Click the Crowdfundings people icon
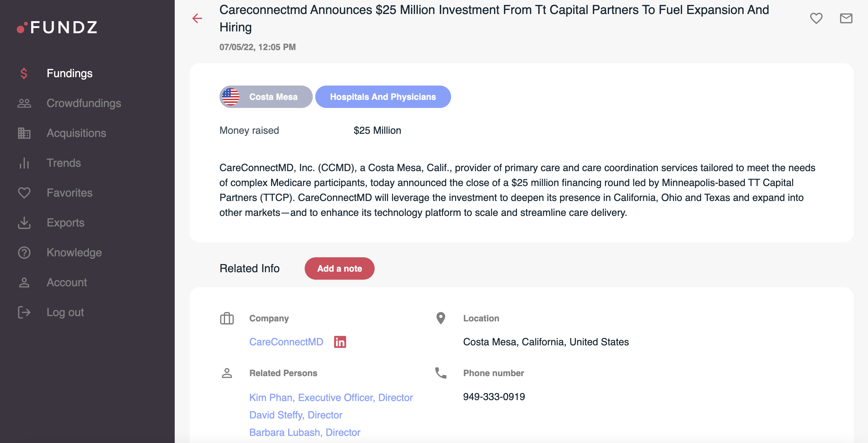 click(24, 103)
